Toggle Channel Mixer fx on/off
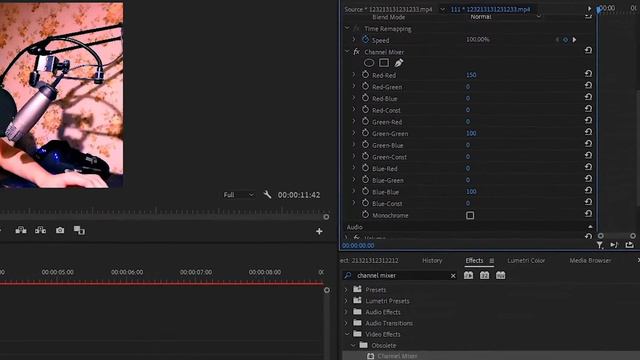This screenshot has height=360, width=640. point(356,51)
